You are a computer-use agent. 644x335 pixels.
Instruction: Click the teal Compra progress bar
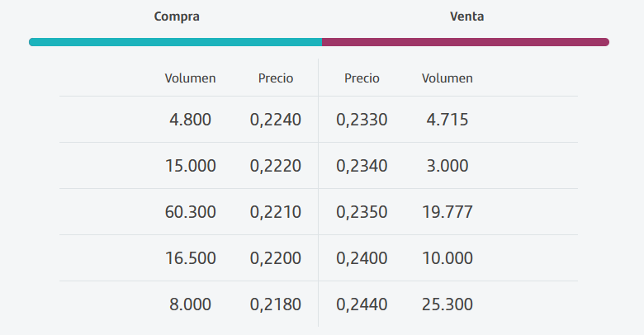pyautogui.click(x=175, y=42)
